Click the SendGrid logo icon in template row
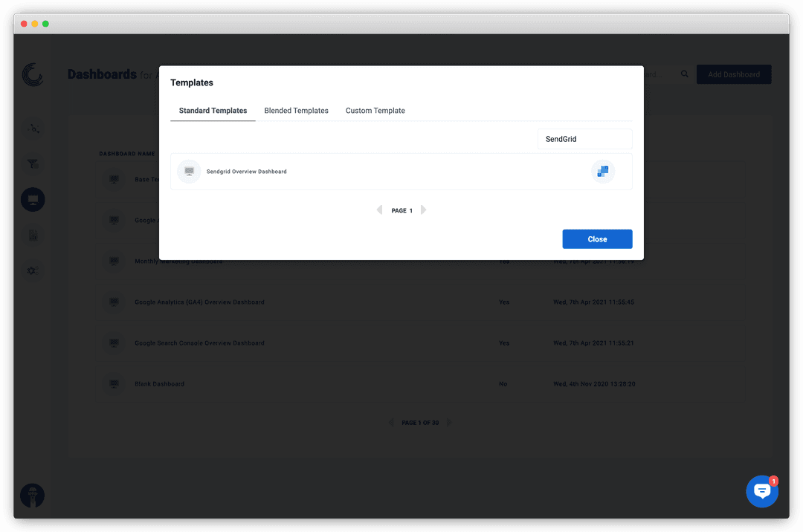 [x=603, y=172]
